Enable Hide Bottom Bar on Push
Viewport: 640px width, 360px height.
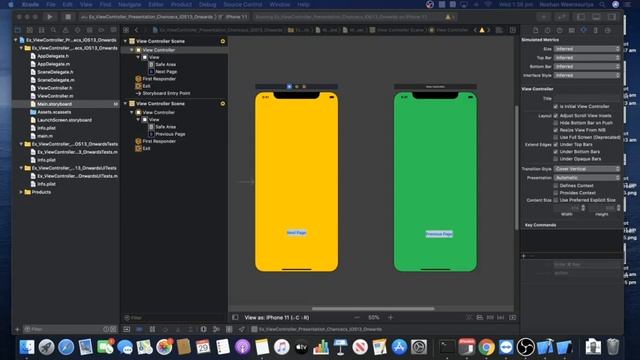[x=556, y=123]
